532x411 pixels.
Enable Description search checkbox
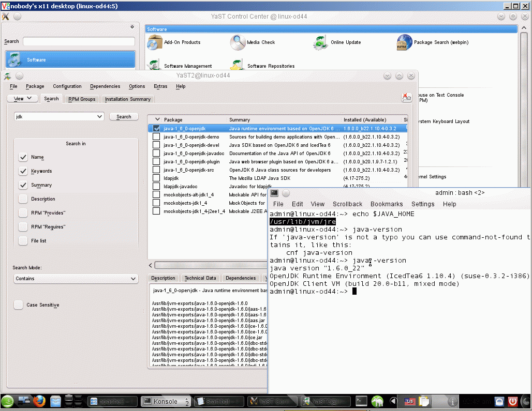23,199
